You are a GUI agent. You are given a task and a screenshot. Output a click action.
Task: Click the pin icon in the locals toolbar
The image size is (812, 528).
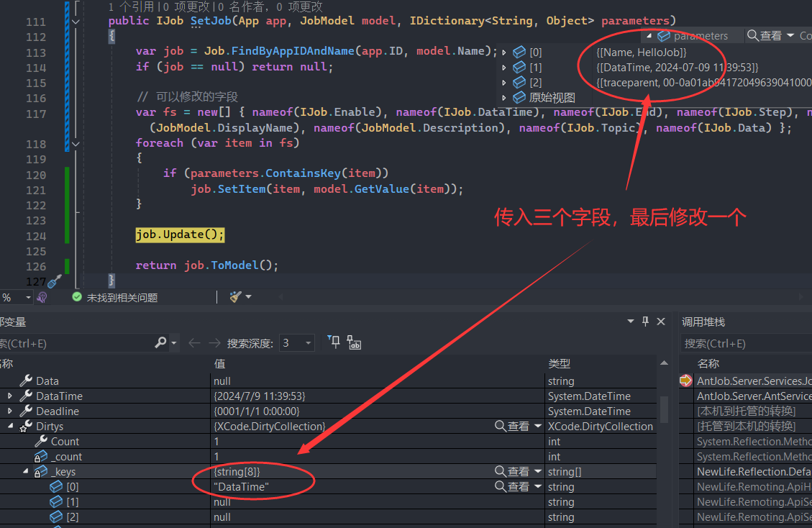click(x=334, y=343)
